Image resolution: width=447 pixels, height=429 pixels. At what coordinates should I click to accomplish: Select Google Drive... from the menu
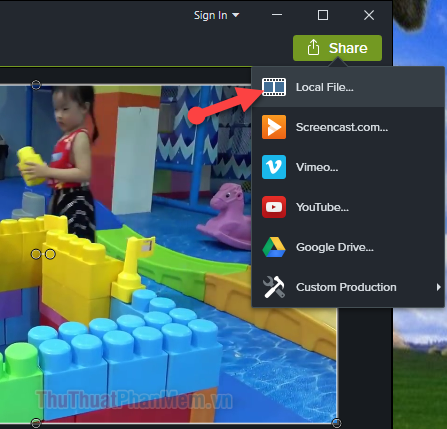coord(348,247)
